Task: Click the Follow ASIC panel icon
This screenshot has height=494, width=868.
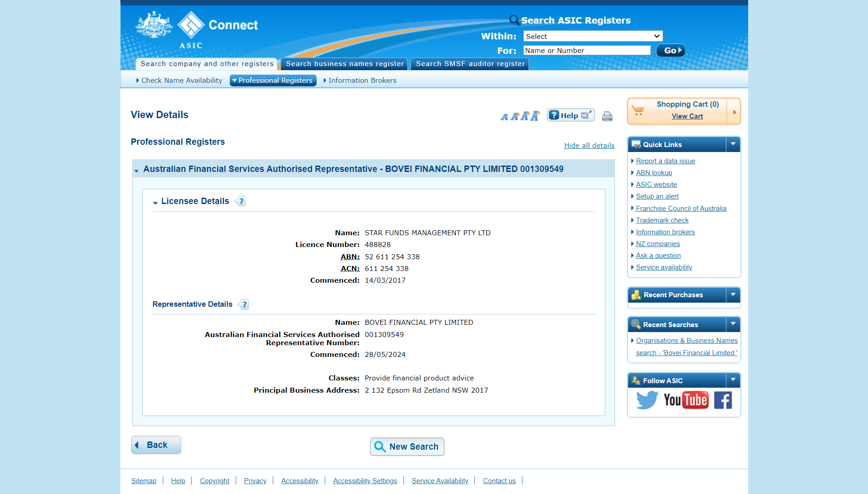Action: 636,380
